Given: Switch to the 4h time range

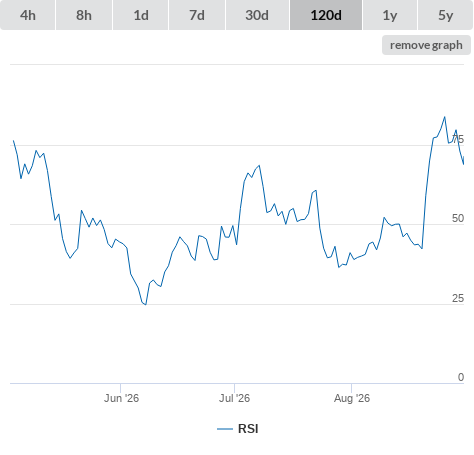Looking at the screenshot, I should pyautogui.click(x=28, y=15).
